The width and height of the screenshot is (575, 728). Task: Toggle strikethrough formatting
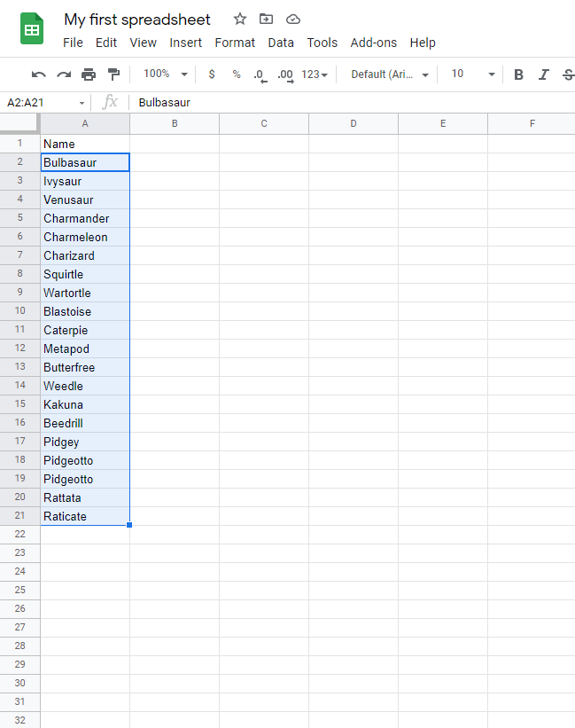tap(568, 74)
